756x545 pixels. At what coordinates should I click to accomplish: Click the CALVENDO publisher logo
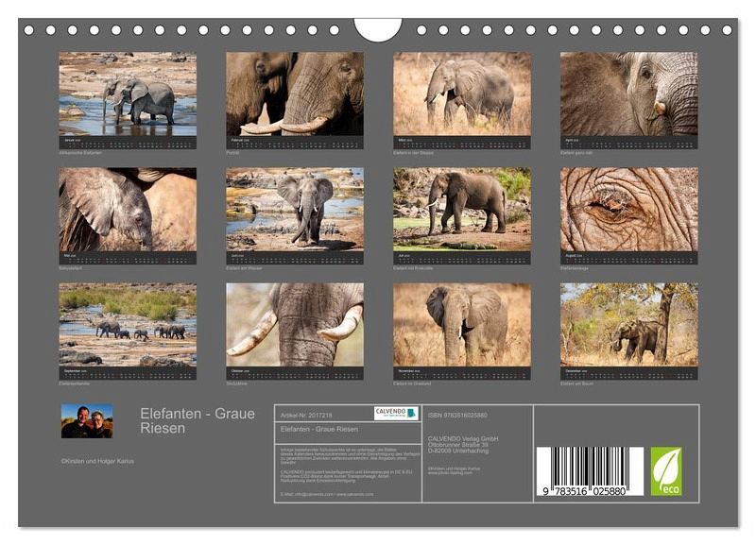(x=396, y=414)
